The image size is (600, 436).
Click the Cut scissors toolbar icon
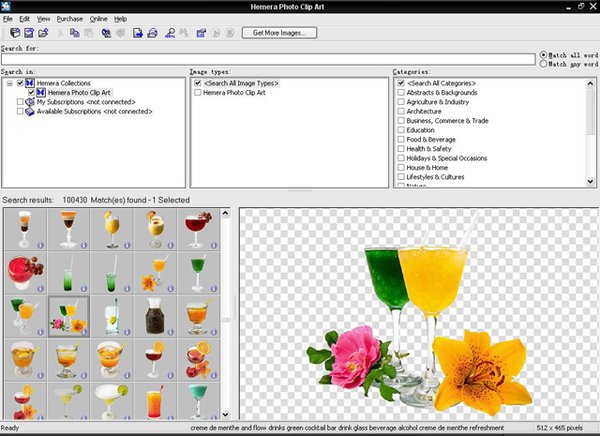60,33
